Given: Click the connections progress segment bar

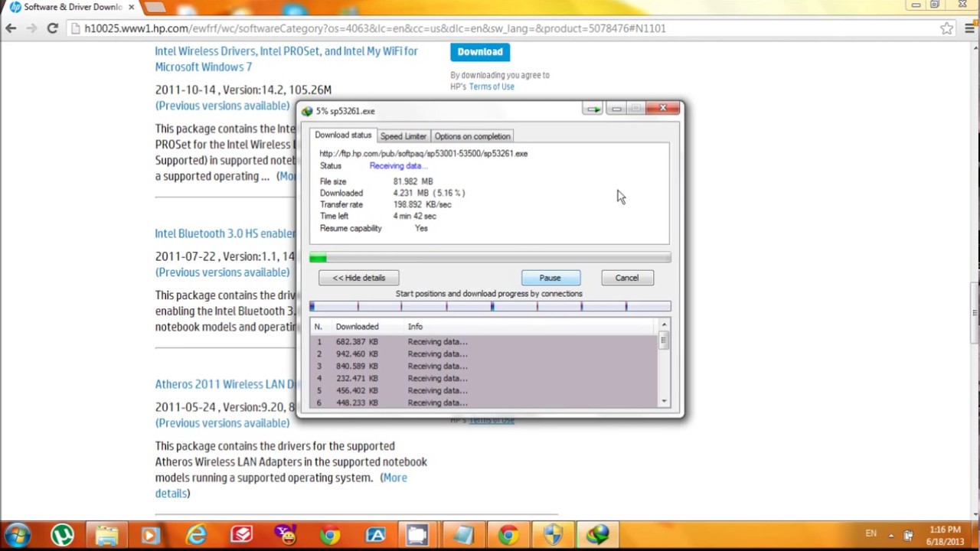Looking at the screenshot, I should point(490,306).
